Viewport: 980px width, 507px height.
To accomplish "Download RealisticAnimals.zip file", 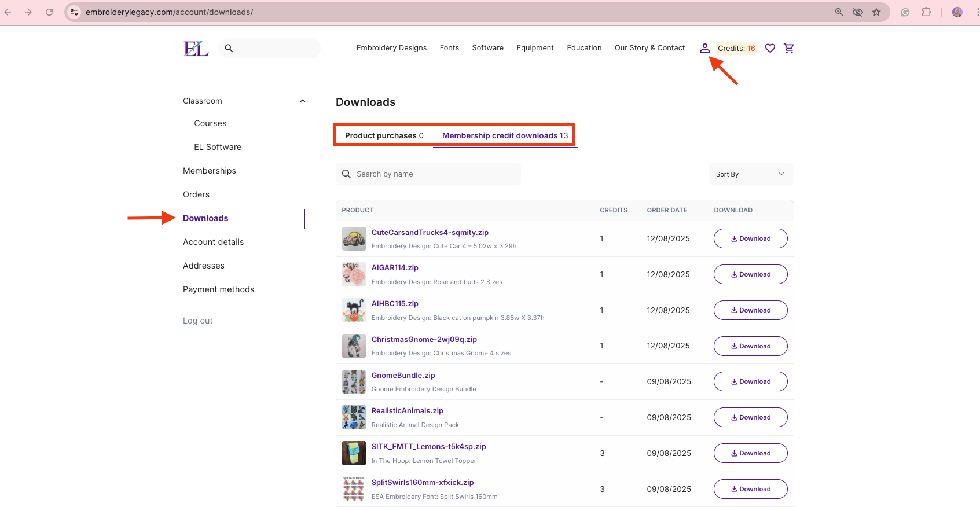I will pos(750,417).
